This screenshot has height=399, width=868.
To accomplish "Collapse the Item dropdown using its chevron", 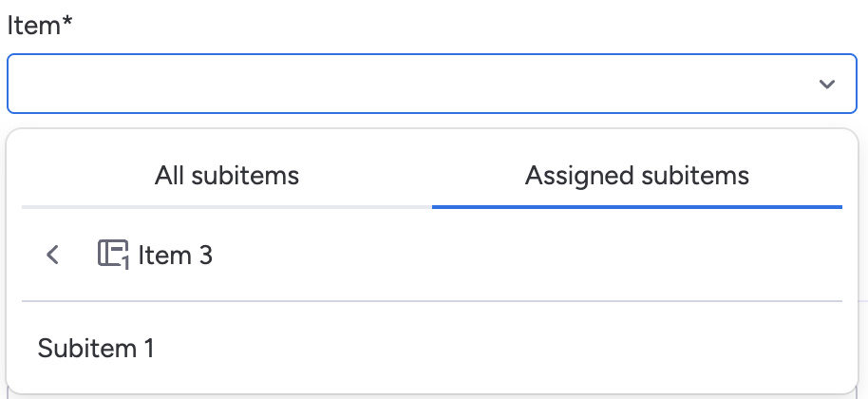I will pos(826,85).
